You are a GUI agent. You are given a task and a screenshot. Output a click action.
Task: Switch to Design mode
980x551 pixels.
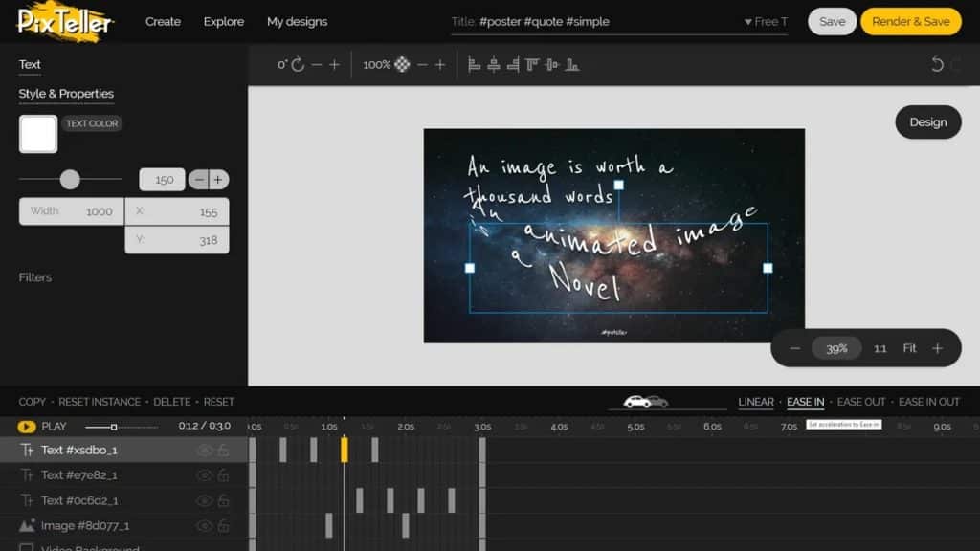[928, 122]
